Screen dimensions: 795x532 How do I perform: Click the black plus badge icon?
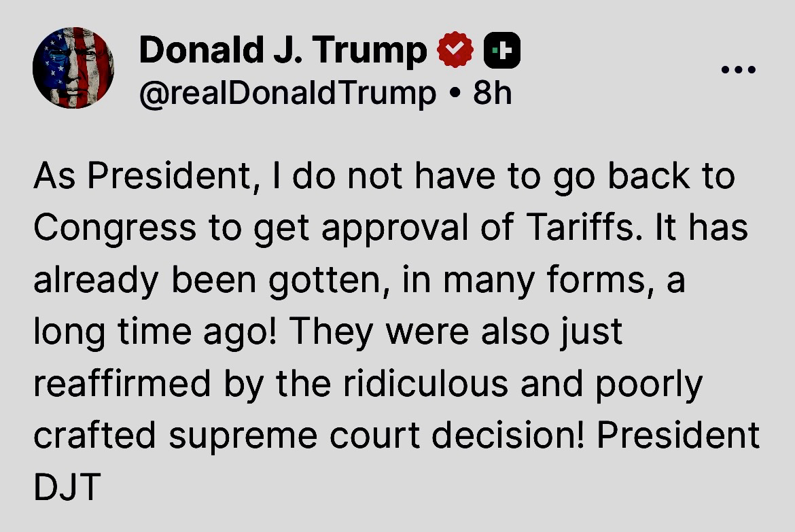coord(502,51)
